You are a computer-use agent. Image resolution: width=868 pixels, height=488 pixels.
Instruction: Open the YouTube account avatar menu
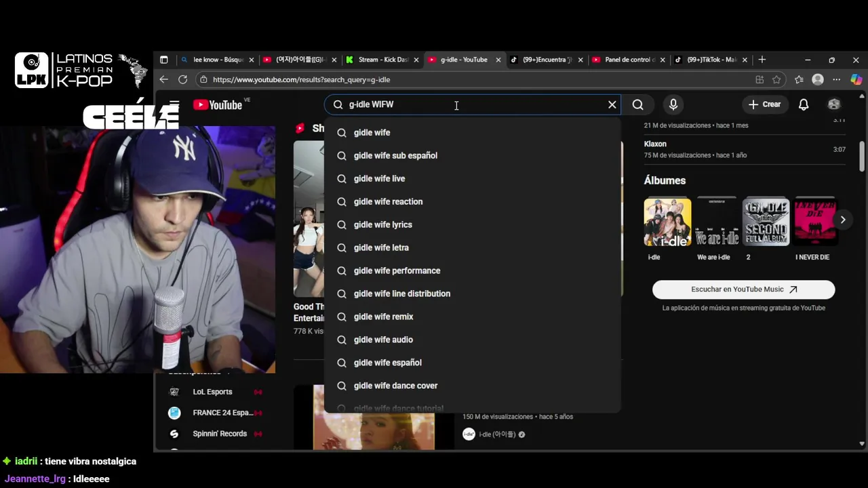click(x=834, y=104)
